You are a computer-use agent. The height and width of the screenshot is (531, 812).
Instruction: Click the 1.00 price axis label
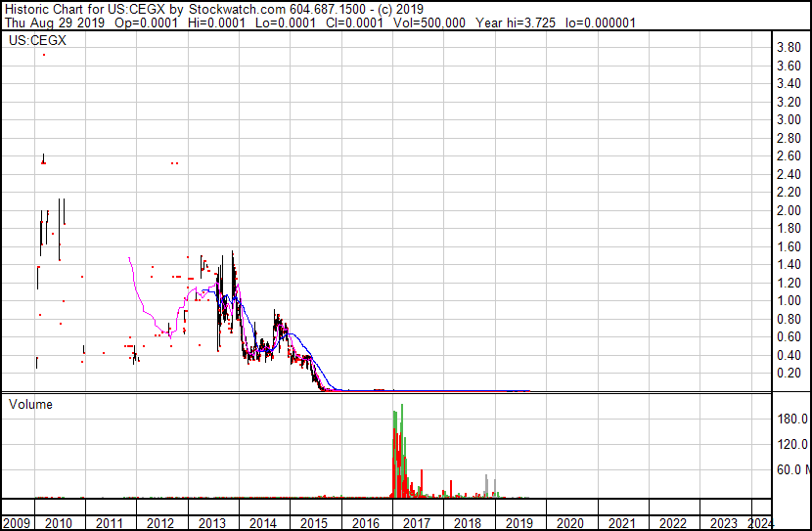tap(789, 300)
